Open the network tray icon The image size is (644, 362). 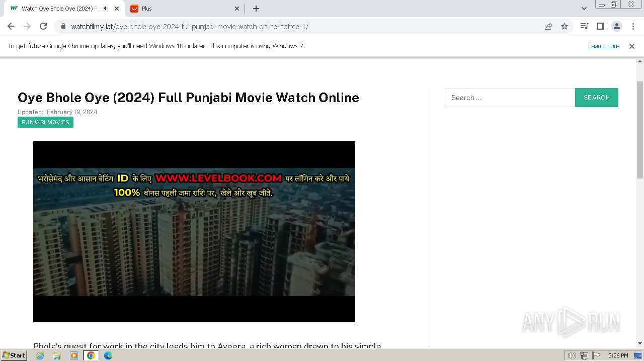[584, 355]
